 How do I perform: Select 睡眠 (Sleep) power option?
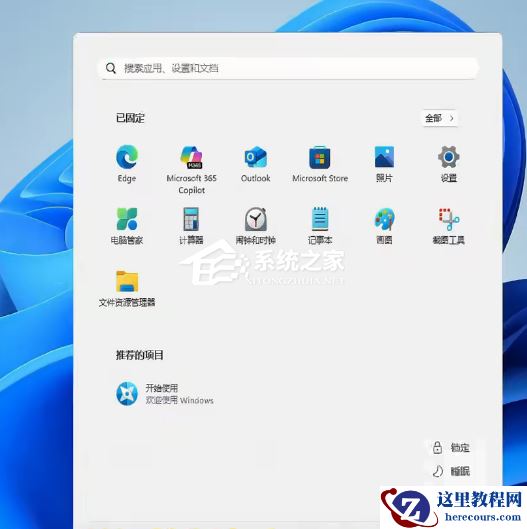[451, 471]
